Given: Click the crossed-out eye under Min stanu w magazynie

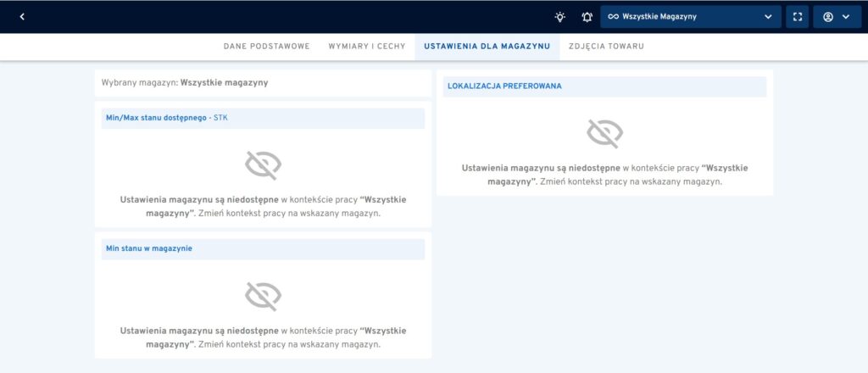Looking at the screenshot, I should click(x=263, y=295).
